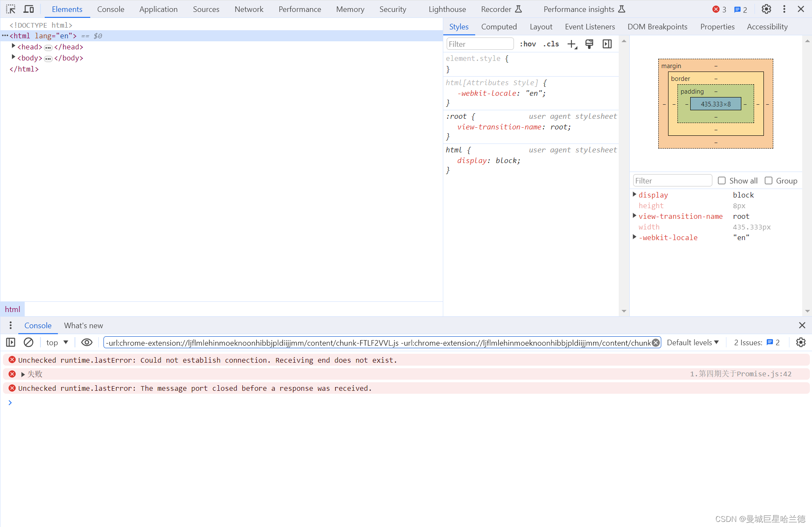
Task: Open console settings gear icon
Action: pyautogui.click(x=801, y=342)
